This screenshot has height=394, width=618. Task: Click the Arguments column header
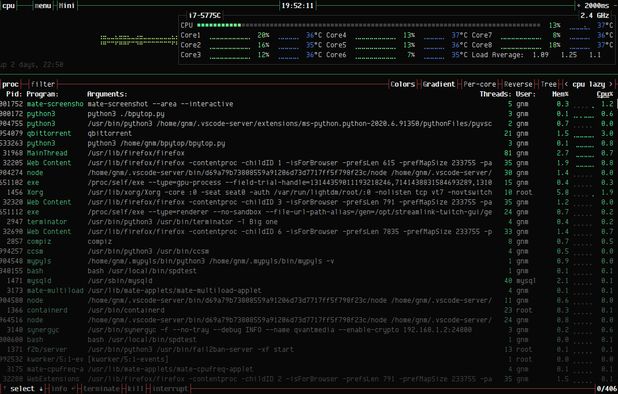pos(107,94)
